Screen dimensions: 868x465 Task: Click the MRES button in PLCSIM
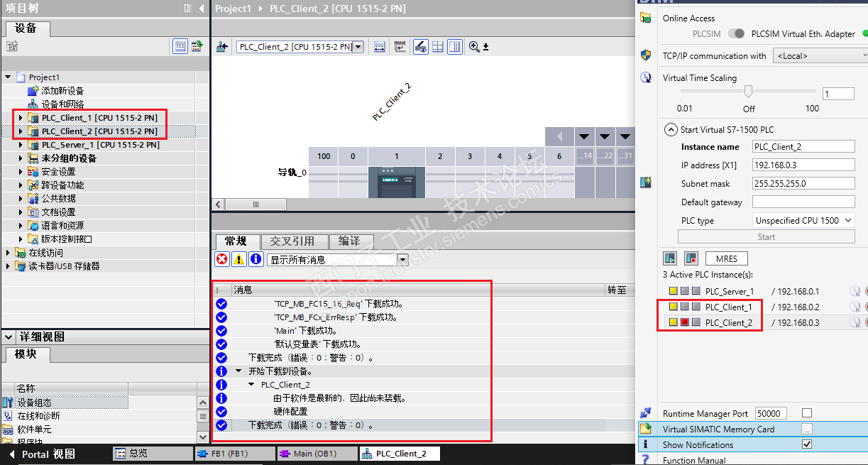coord(726,258)
